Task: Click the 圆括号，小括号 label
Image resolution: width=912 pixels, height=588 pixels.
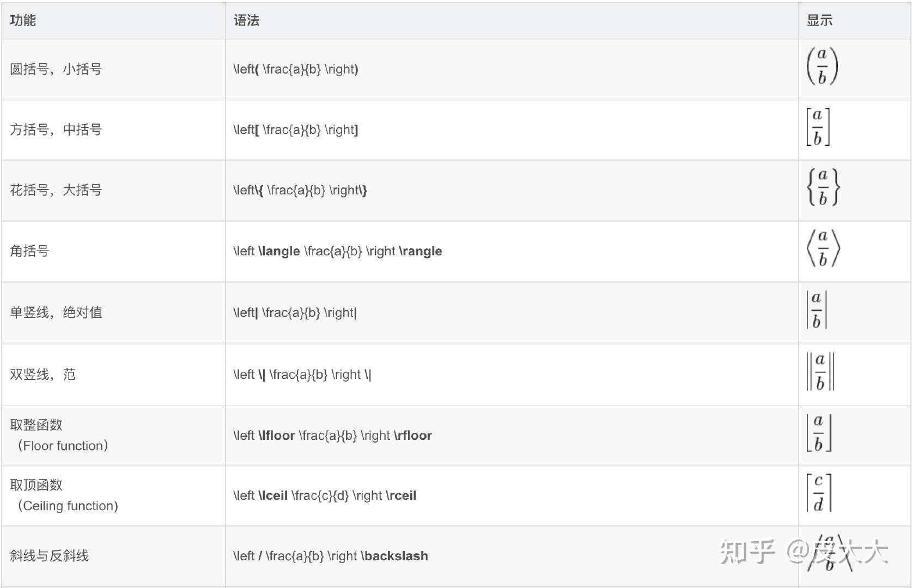Action: pos(56,69)
